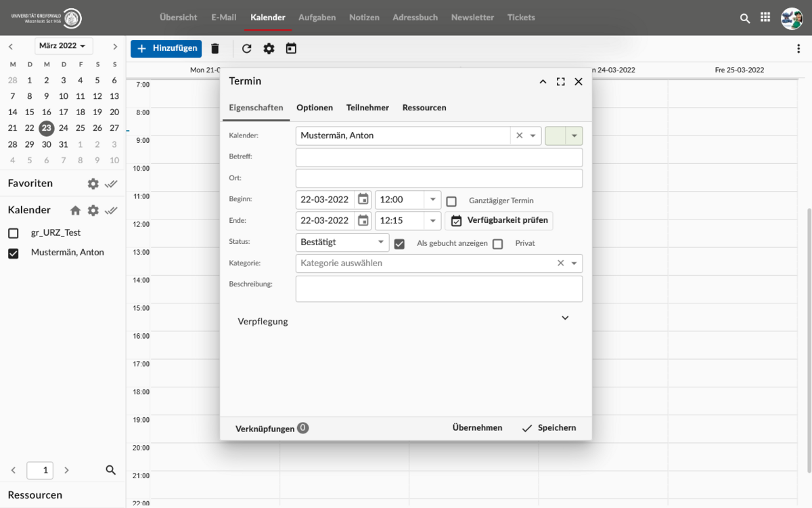Screen dimensions: 812x508
Task: Switch to the Teilnehmer tab
Action: 367,108
